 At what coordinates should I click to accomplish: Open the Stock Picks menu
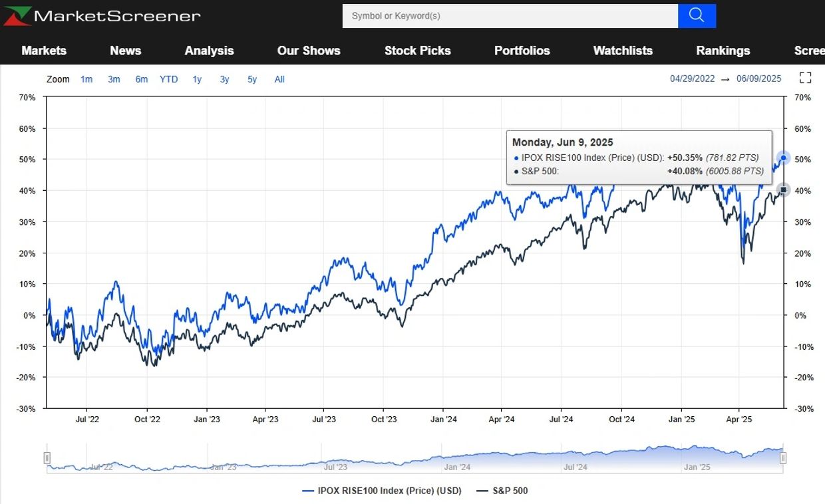click(417, 51)
